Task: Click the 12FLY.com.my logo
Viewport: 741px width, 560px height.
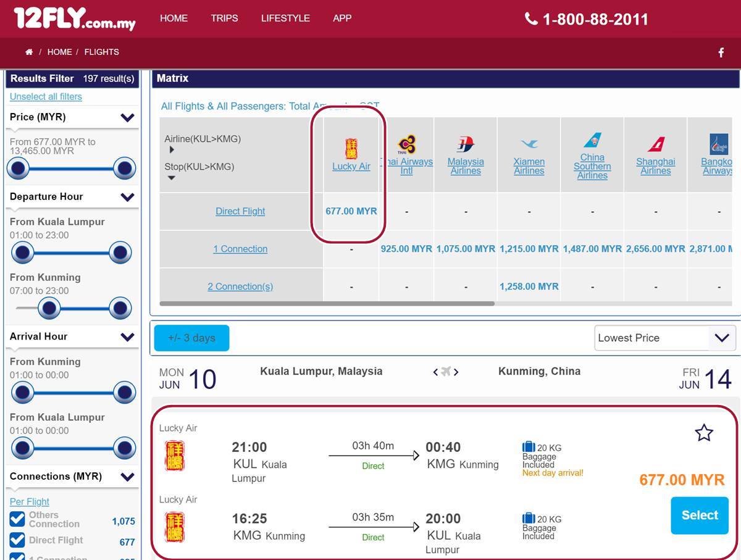Action: [74, 19]
